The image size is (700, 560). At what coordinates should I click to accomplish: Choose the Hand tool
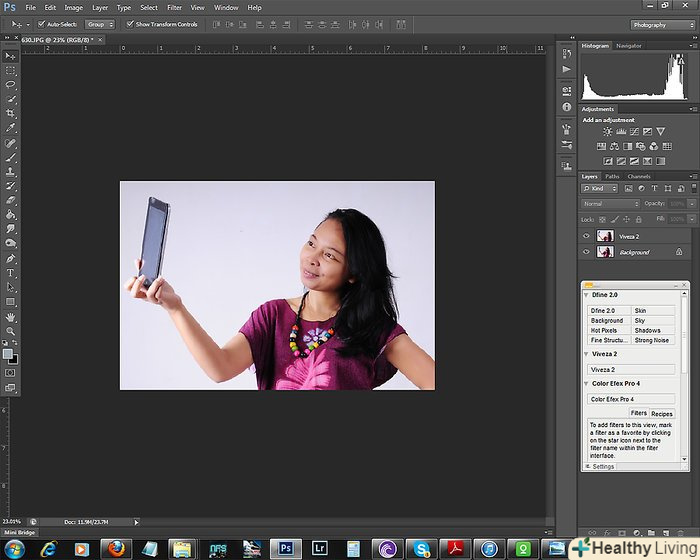click(x=11, y=316)
